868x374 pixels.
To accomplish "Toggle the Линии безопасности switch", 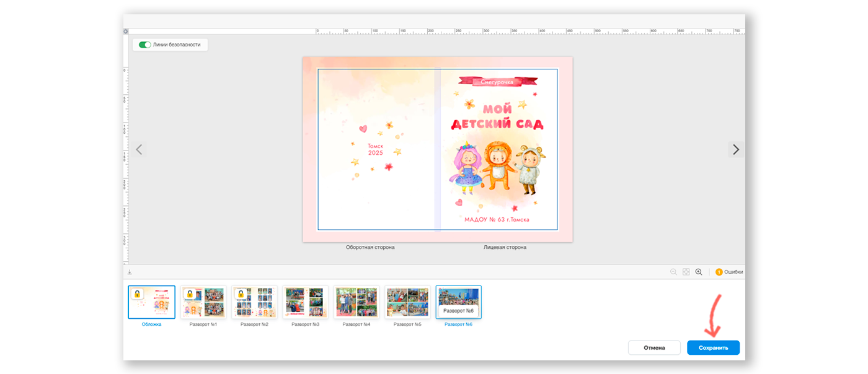I will tap(145, 45).
